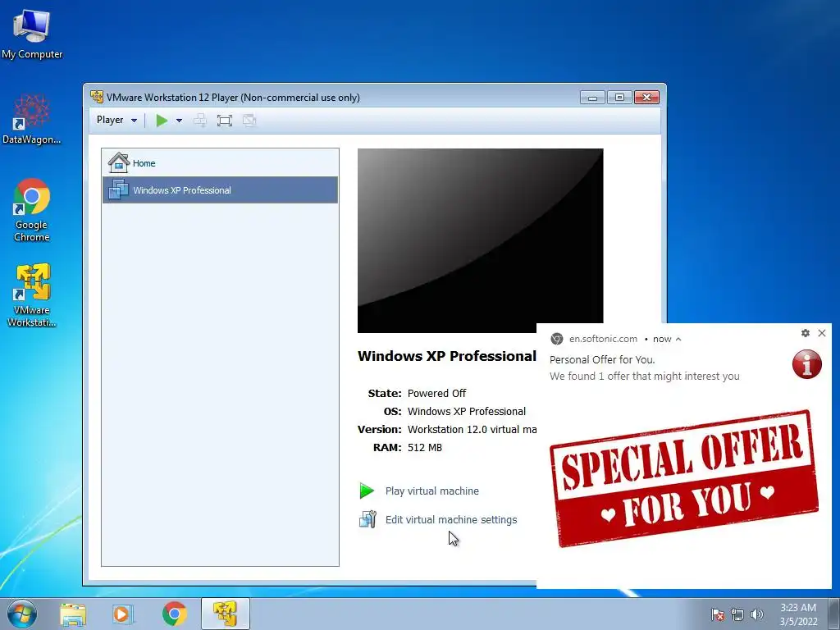Click the green play arrow icon beside Play virtual machine

coord(367,491)
